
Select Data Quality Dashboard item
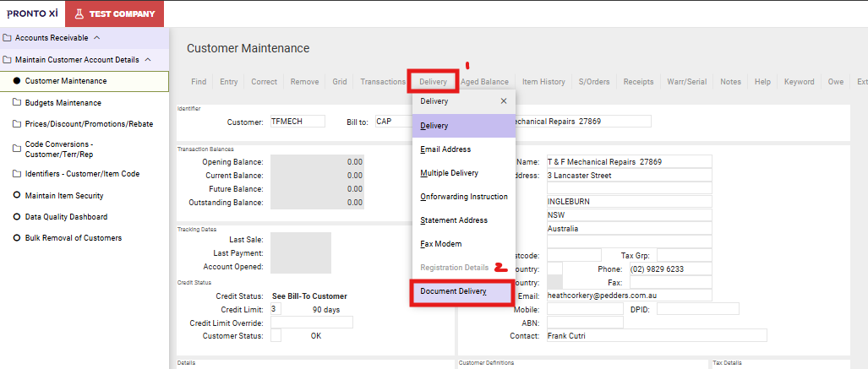[x=66, y=217]
